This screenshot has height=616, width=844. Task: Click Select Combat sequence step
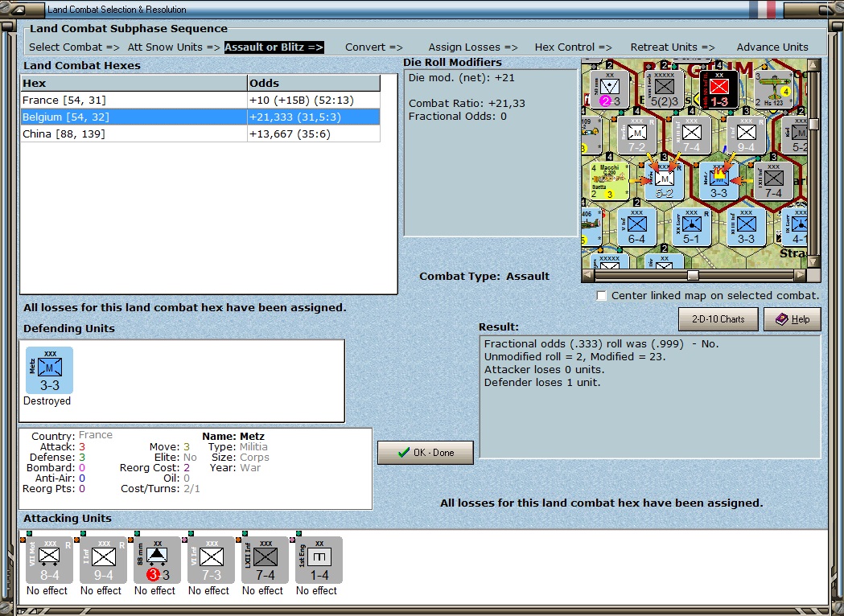tap(74, 47)
